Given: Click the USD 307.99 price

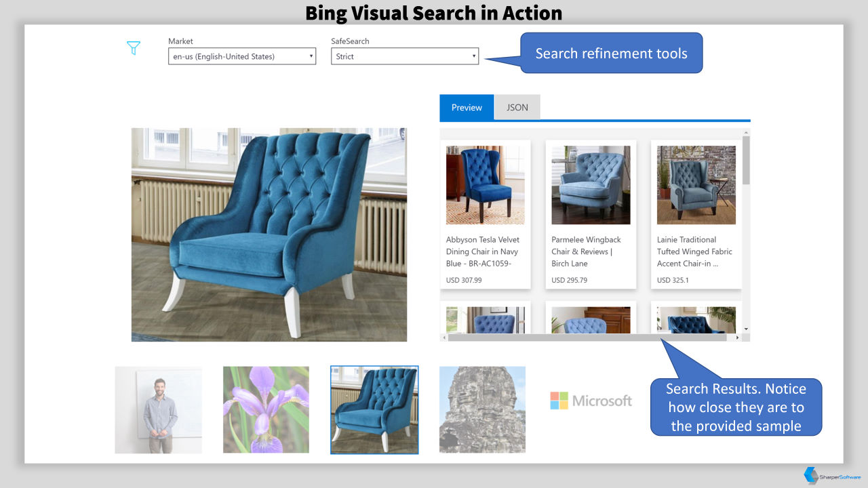Looking at the screenshot, I should (x=464, y=280).
